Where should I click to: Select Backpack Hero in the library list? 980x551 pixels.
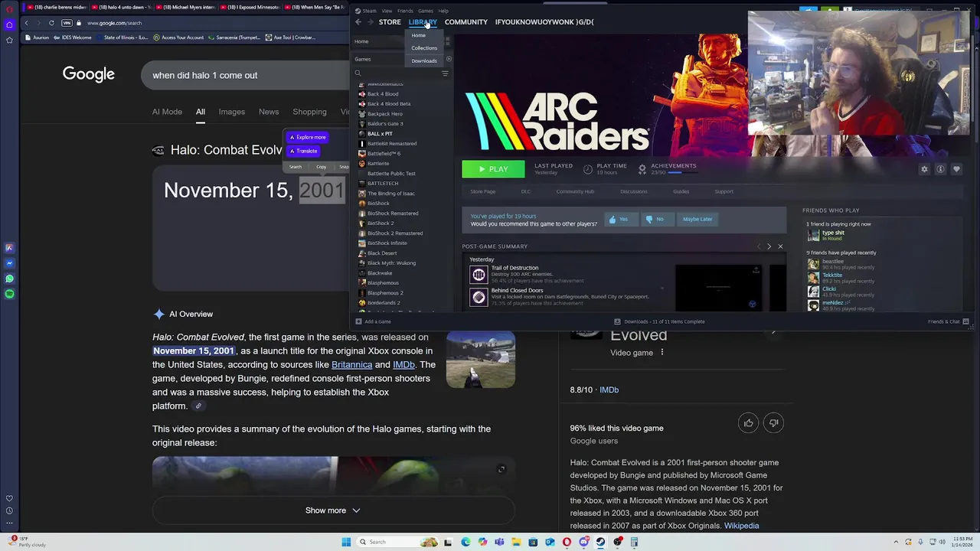(x=384, y=114)
